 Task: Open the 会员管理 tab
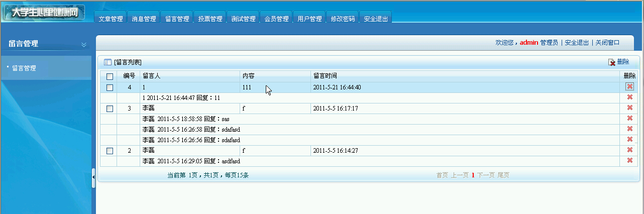[276, 19]
